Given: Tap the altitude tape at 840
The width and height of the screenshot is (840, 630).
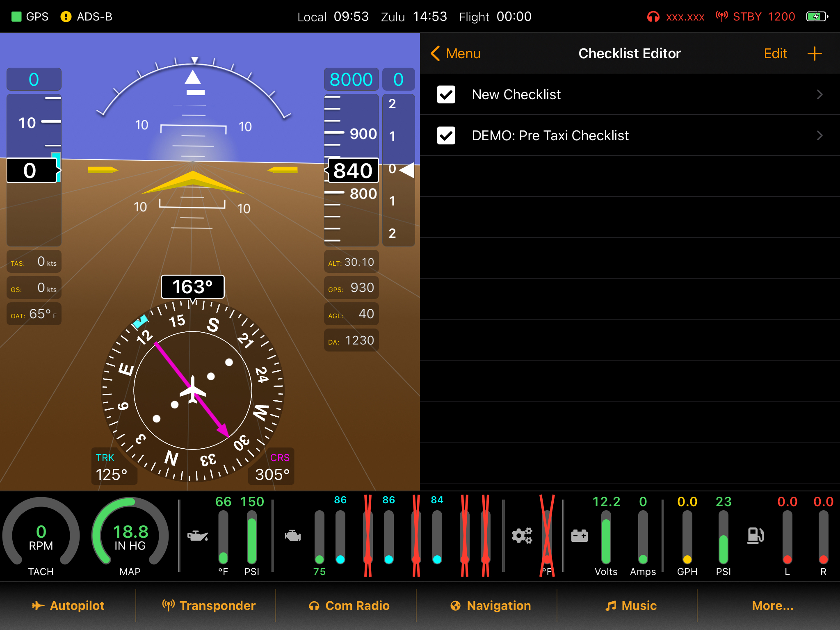Looking at the screenshot, I should point(352,171).
